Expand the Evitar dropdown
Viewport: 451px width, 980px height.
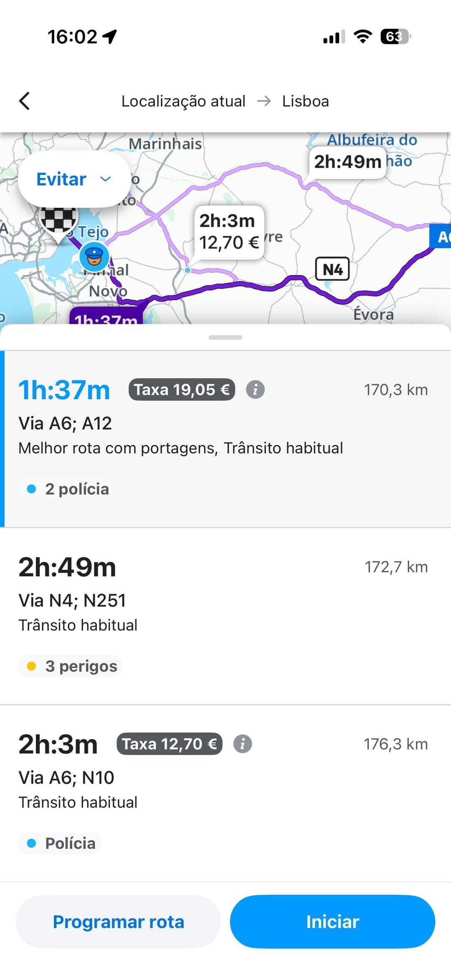[74, 179]
